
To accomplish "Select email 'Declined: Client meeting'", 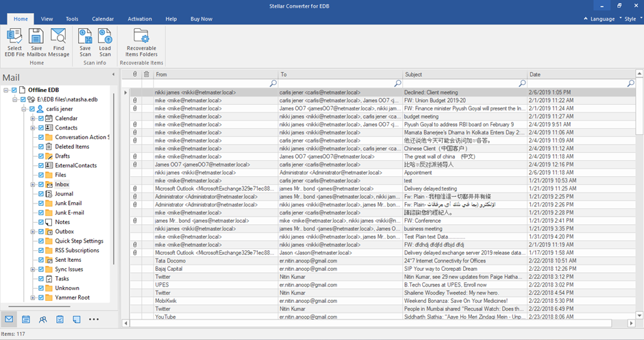I will [x=383, y=93].
